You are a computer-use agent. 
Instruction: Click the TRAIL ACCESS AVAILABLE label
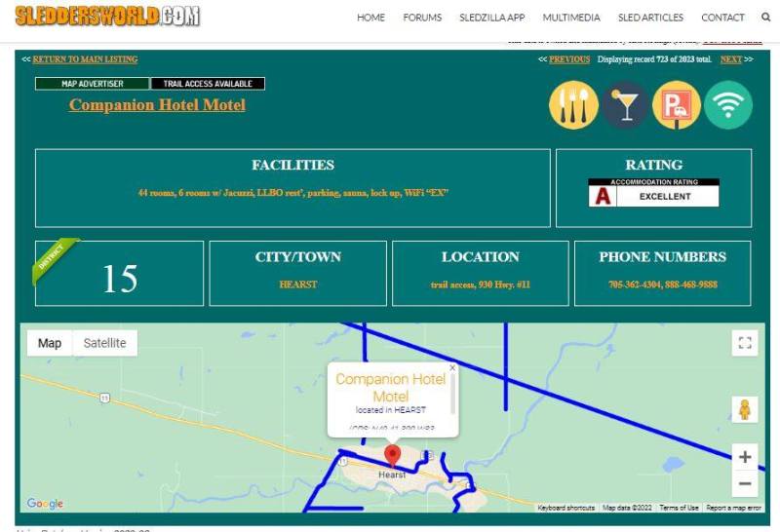(x=208, y=84)
